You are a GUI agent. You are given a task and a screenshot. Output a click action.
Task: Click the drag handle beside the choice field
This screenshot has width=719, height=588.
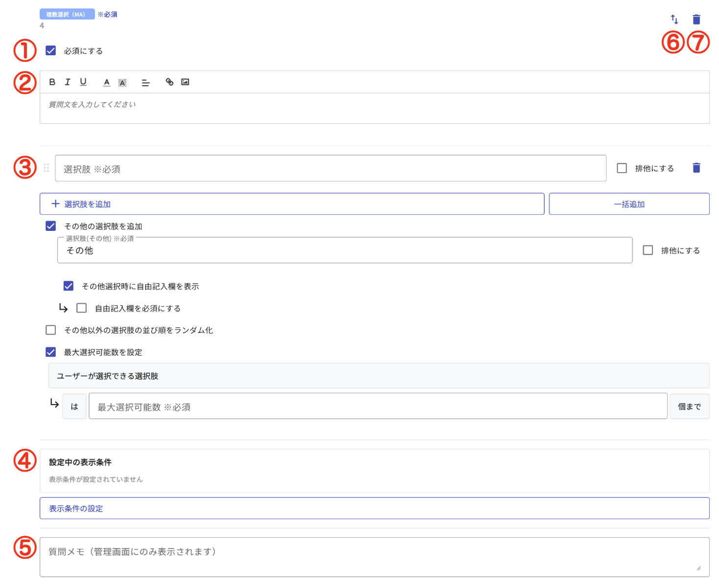point(46,168)
